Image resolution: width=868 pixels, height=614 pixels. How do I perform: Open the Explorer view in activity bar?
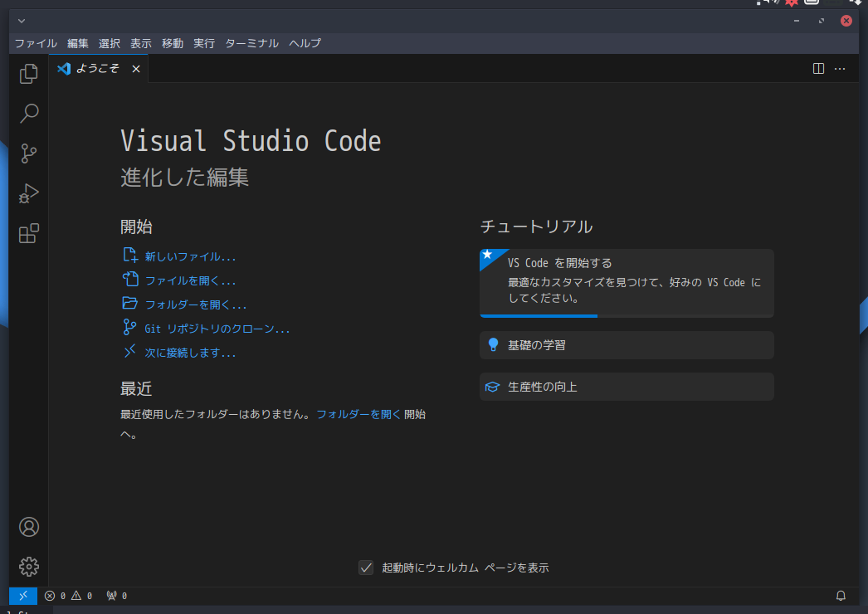[x=28, y=74]
